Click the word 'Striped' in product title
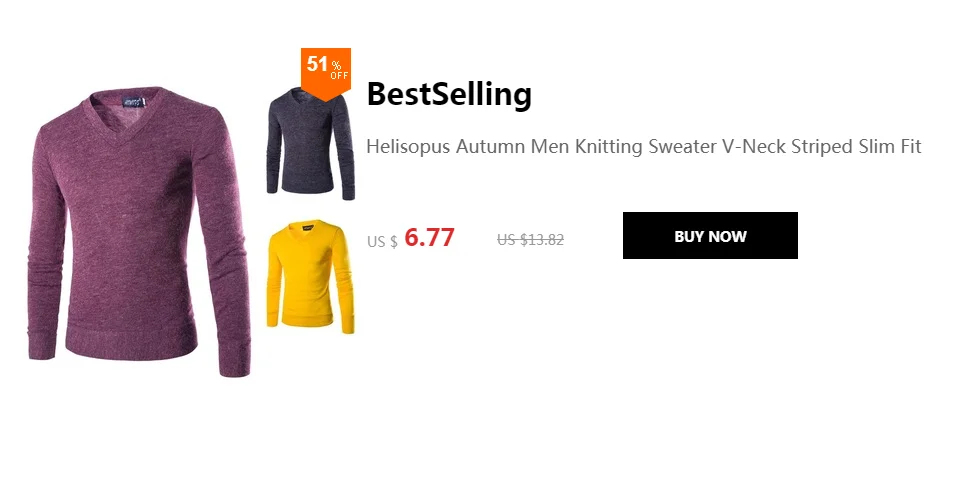 click(x=821, y=147)
